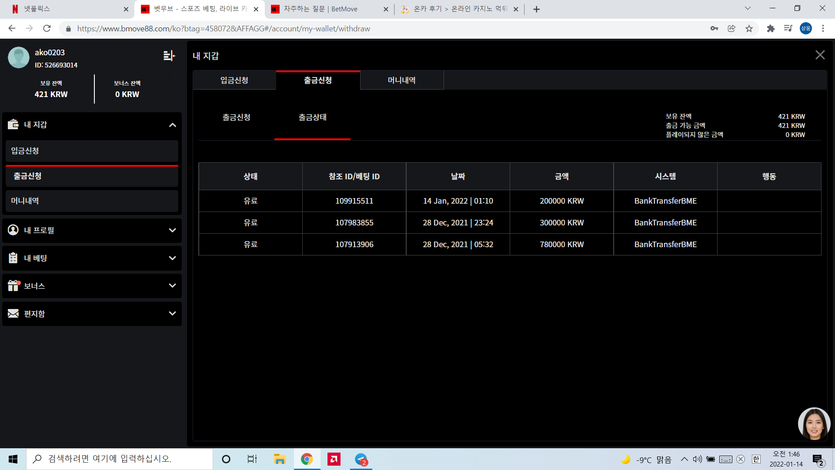Open Task View on the taskbar
The image size is (835, 470).
click(x=252, y=459)
